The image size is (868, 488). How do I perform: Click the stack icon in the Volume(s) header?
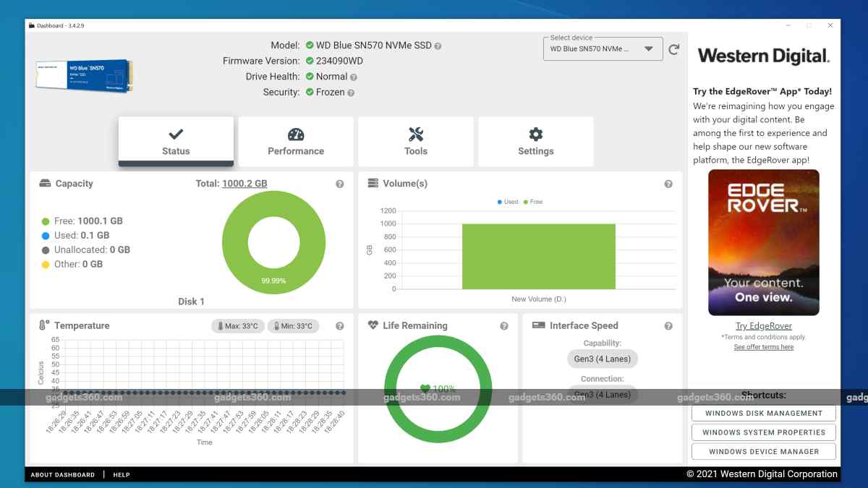coord(373,184)
